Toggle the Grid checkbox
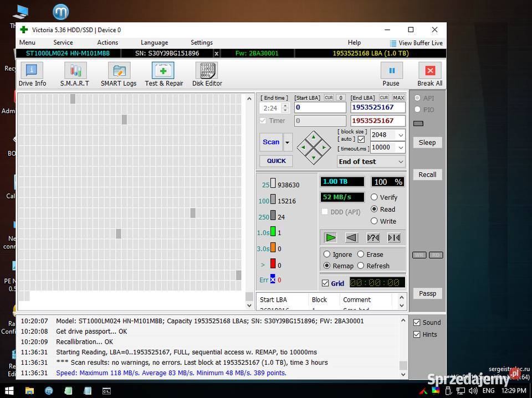Viewport: 532px width, 398px height. pos(325,283)
